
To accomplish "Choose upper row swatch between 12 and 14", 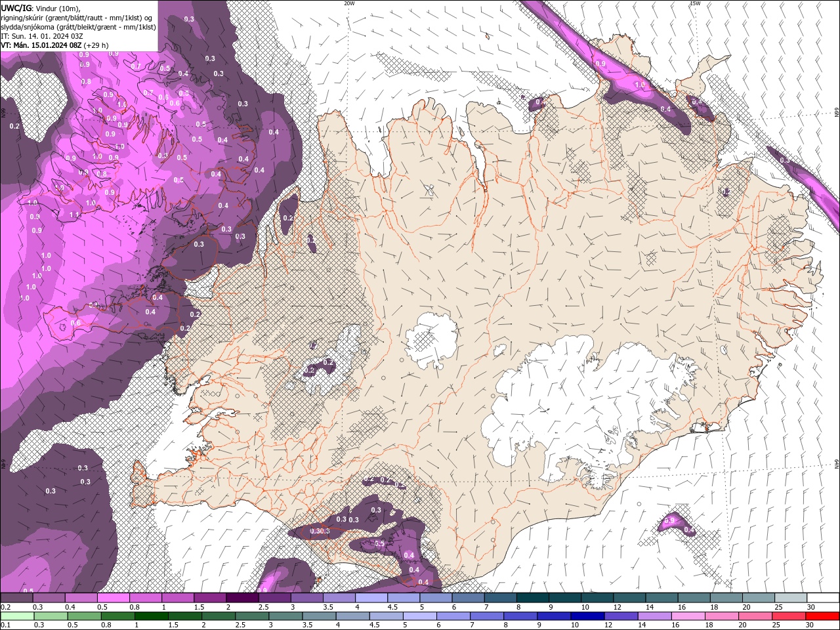I will click(629, 598).
